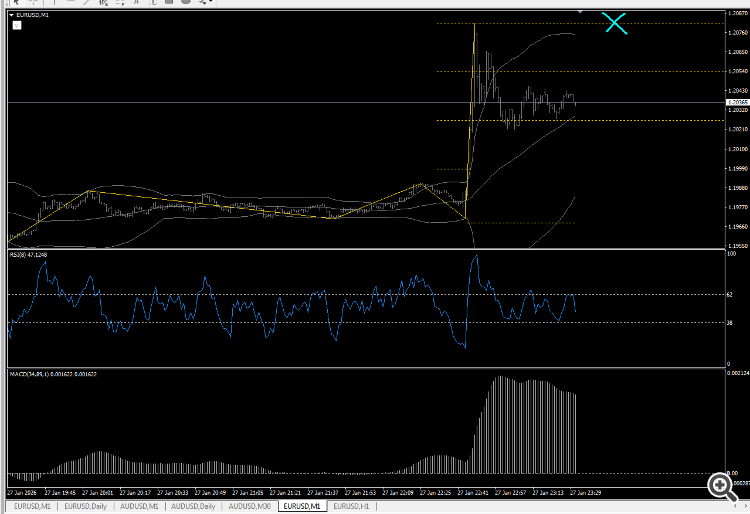The height and width of the screenshot is (514, 750).
Task: Open the AUDUSD,M1 chart tab
Action: (x=139, y=506)
